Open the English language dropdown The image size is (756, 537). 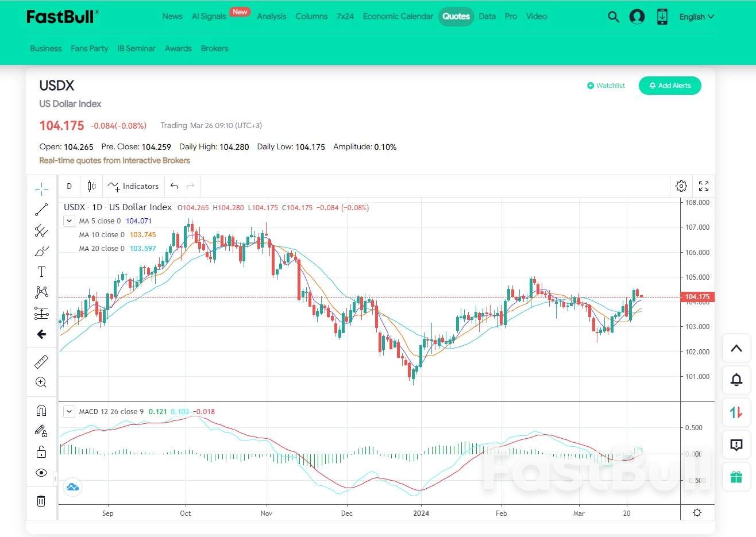click(x=696, y=17)
